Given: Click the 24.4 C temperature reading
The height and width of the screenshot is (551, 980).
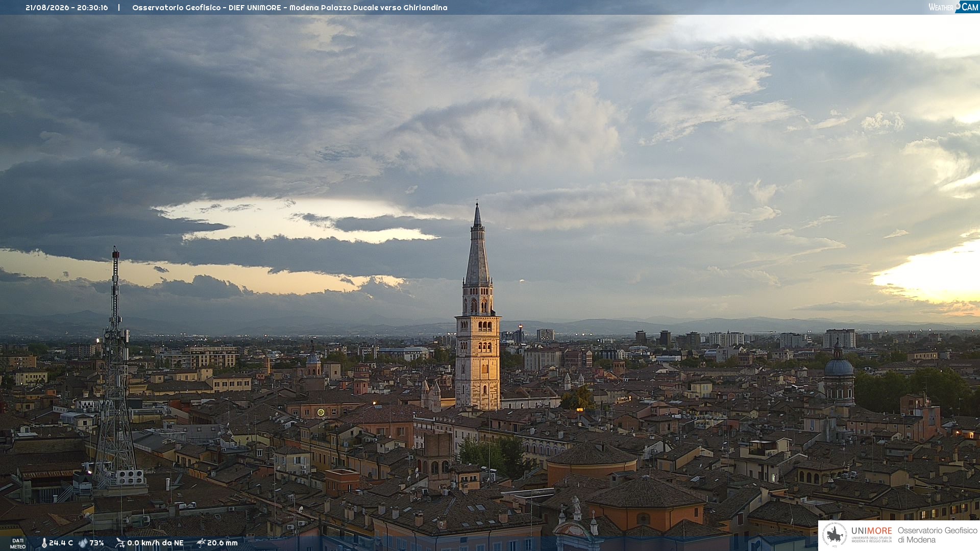Looking at the screenshot, I should pyautogui.click(x=61, y=543).
